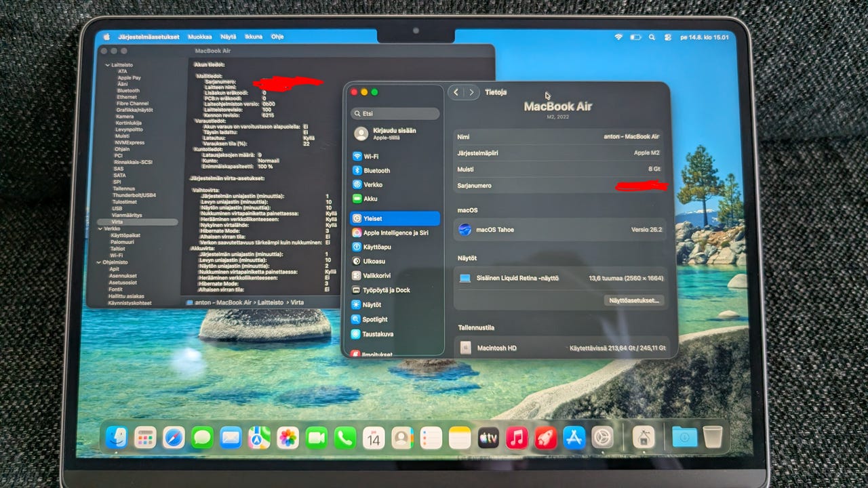Click the Etsi search field
Viewport: 868px width, 488px height.
coord(395,113)
